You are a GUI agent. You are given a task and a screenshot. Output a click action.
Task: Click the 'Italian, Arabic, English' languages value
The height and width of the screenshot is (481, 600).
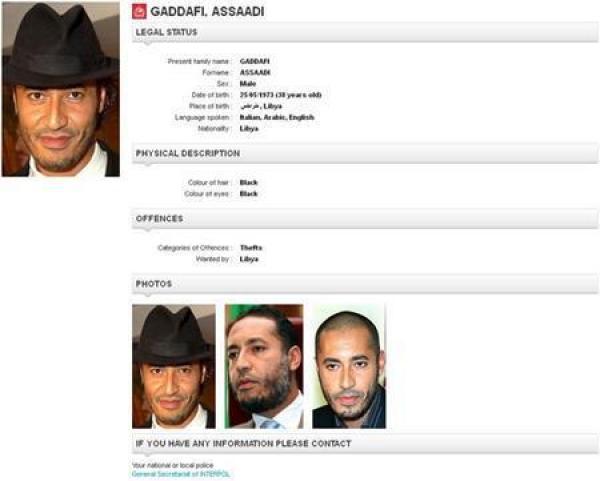pyautogui.click(x=277, y=117)
